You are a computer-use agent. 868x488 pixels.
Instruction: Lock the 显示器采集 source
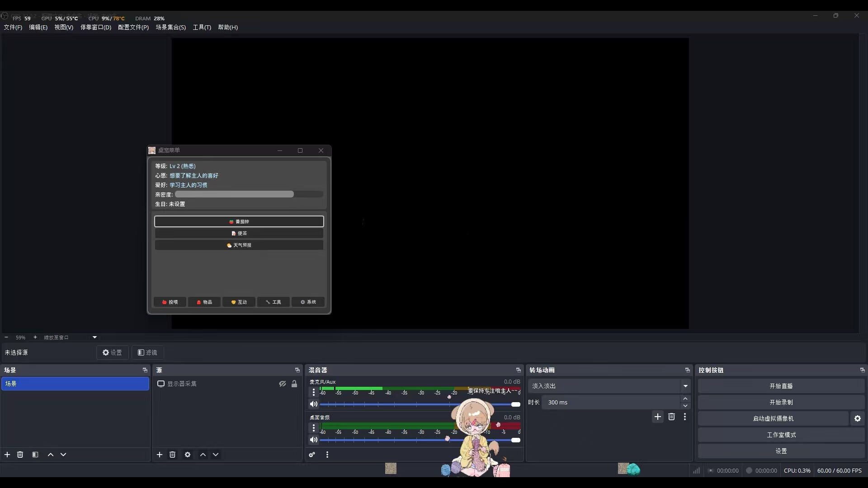[x=294, y=384]
